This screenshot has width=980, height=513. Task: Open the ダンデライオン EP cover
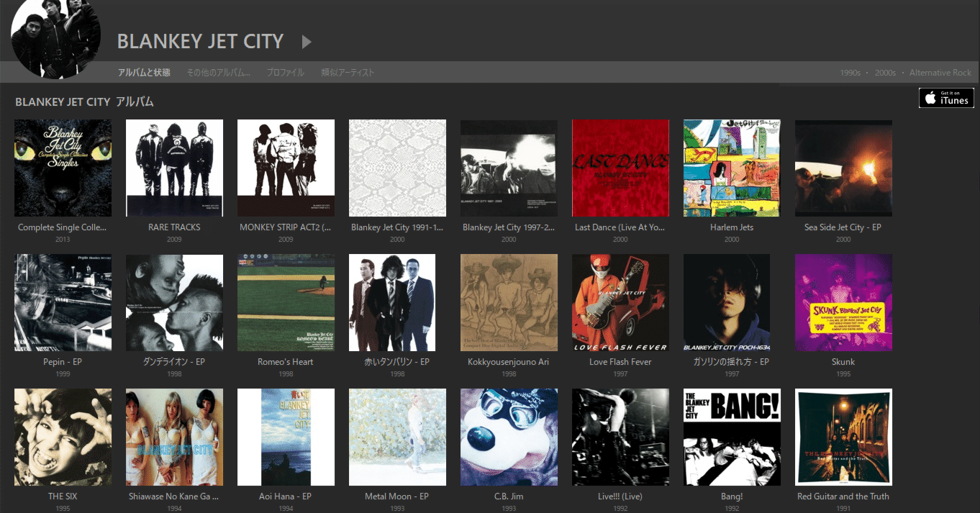pos(174,302)
